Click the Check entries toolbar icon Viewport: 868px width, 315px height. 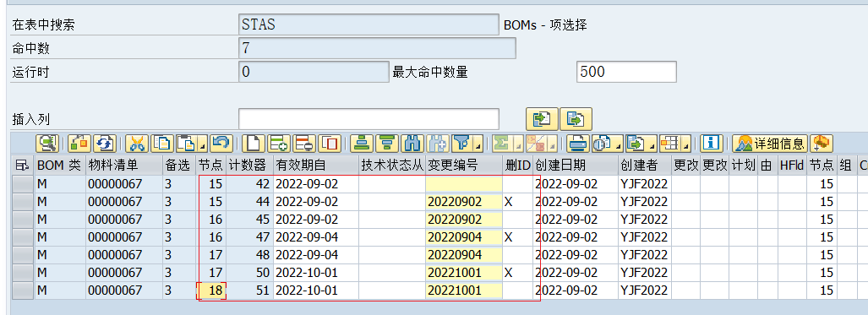pyautogui.click(x=79, y=144)
